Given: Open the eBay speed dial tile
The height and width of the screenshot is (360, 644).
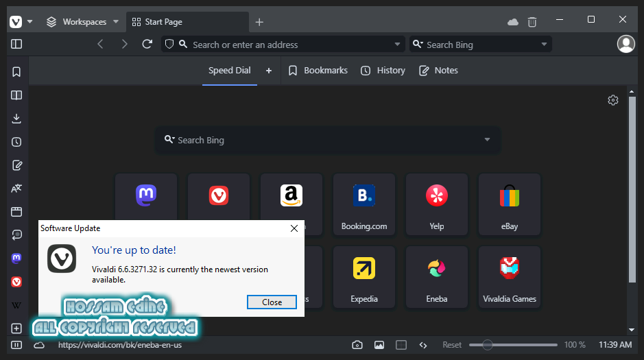Looking at the screenshot, I should coord(510,204).
